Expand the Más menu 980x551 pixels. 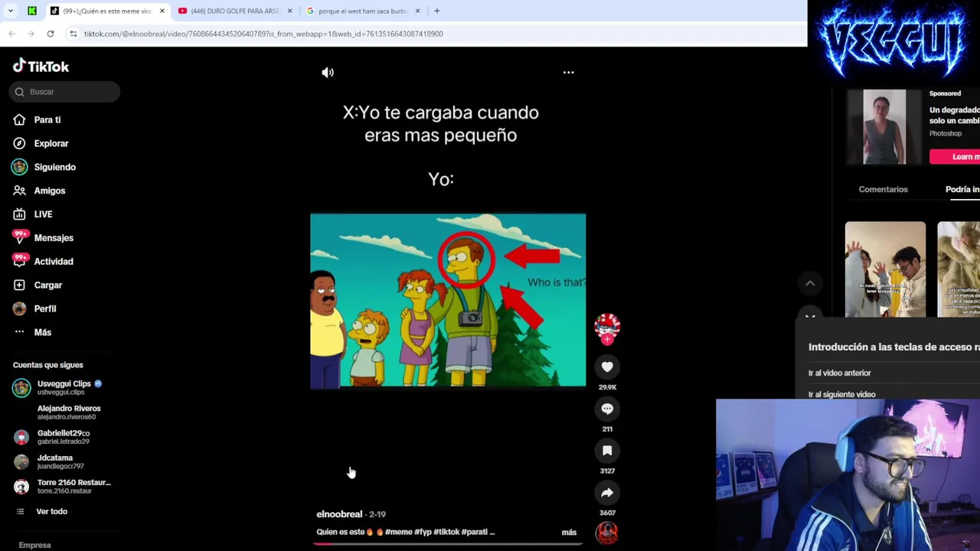tap(43, 332)
